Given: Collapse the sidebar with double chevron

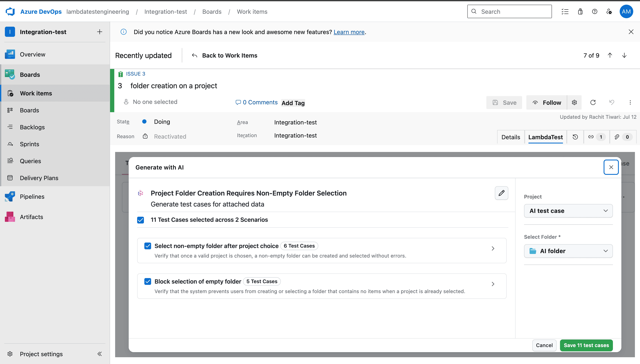Looking at the screenshot, I should pyautogui.click(x=99, y=354).
